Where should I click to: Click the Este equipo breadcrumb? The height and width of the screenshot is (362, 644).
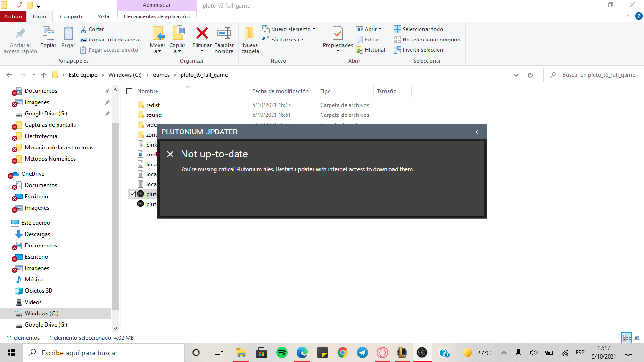pos(83,75)
